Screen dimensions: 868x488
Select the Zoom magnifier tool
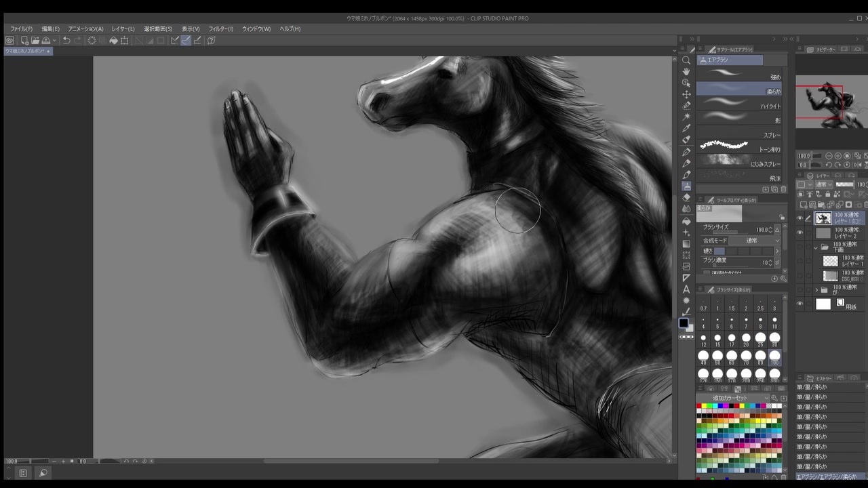[686, 60]
